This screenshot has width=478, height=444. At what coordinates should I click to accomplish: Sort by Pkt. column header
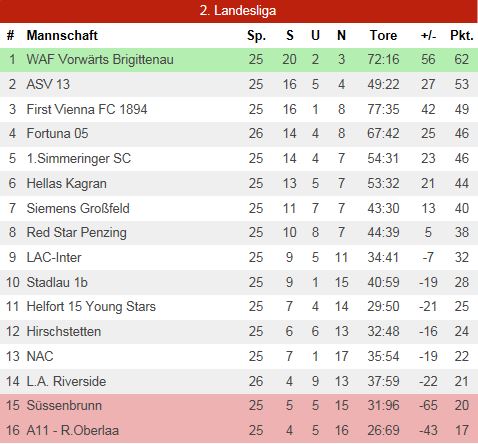[462, 35]
